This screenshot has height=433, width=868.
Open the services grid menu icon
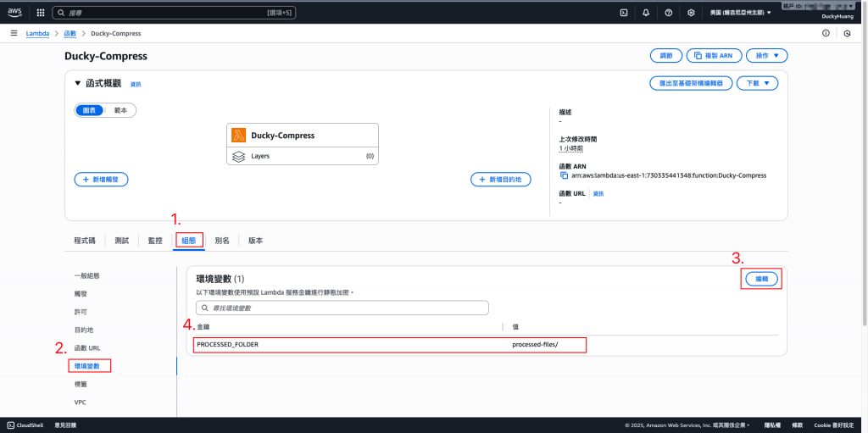pos(41,12)
